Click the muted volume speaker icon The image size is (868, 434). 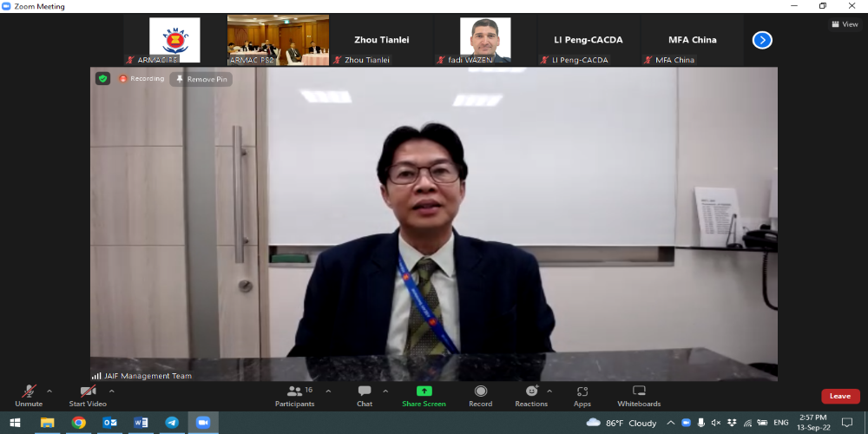(x=716, y=423)
